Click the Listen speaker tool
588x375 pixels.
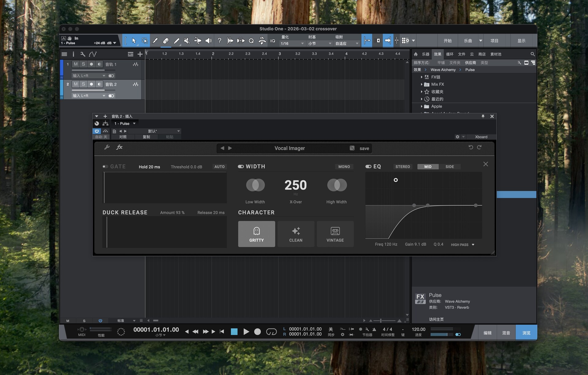point(208,41)
